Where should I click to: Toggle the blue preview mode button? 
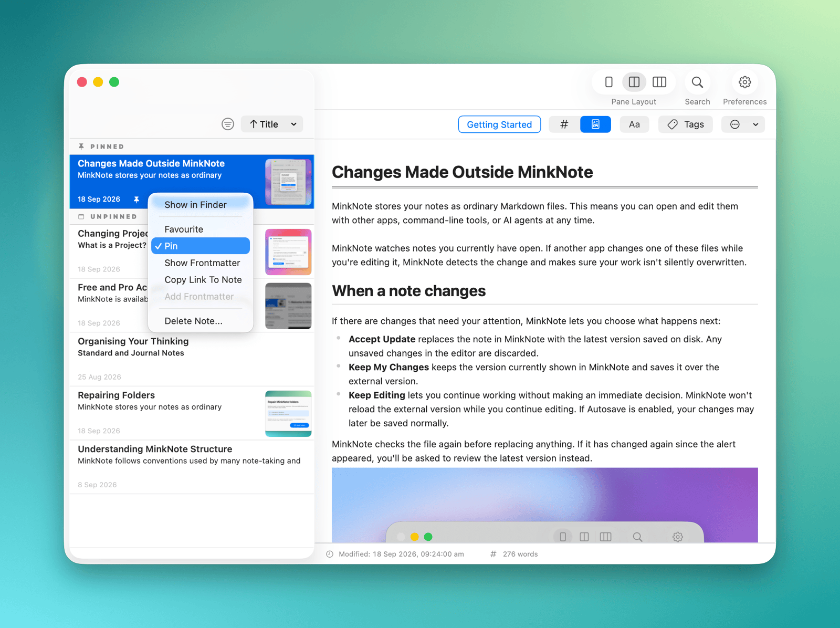595,124
